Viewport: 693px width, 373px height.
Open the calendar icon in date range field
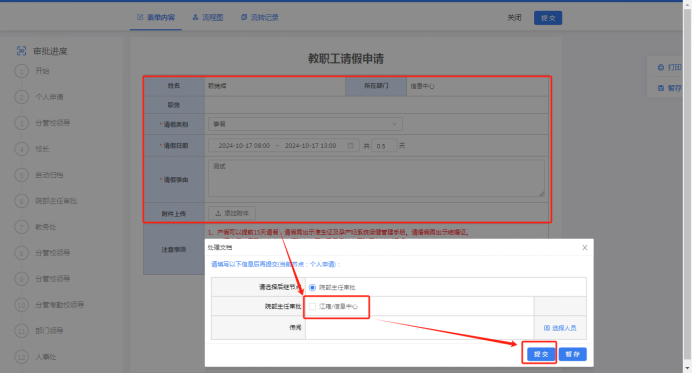click(x=350, y=145)
